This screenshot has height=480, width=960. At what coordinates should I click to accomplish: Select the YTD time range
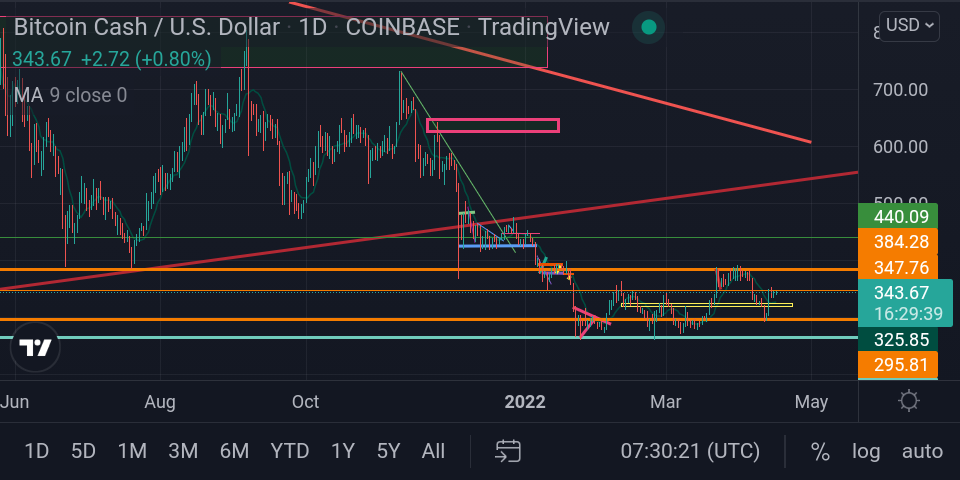tap(290, 451)
